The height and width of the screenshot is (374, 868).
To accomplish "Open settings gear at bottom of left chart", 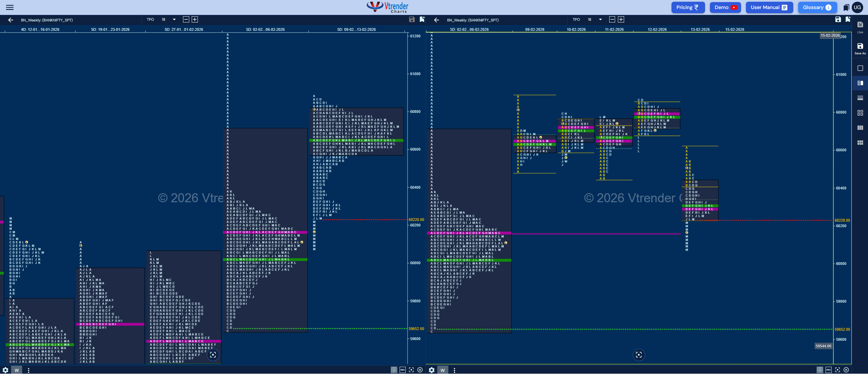I will [5, 370].
